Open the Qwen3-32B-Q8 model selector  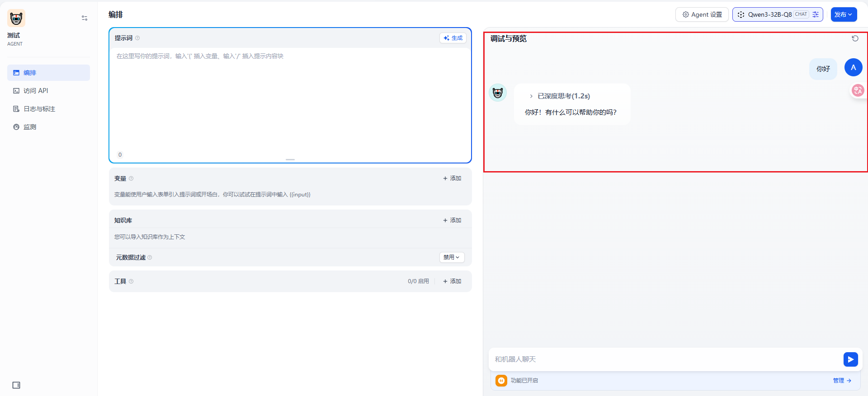click(777, 14)
